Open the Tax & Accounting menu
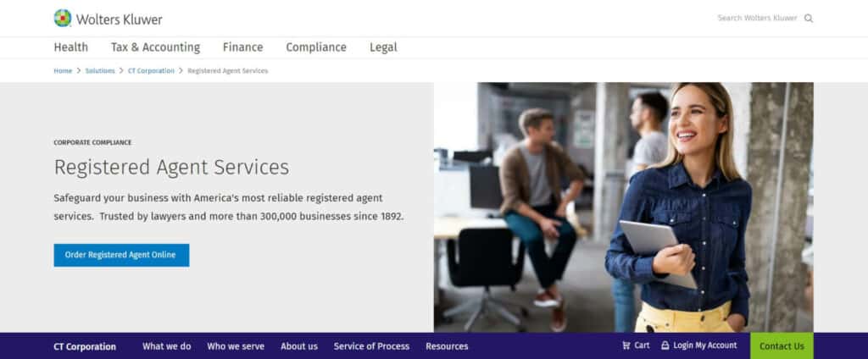Screen dimensions: 868x359 [155, 47]
